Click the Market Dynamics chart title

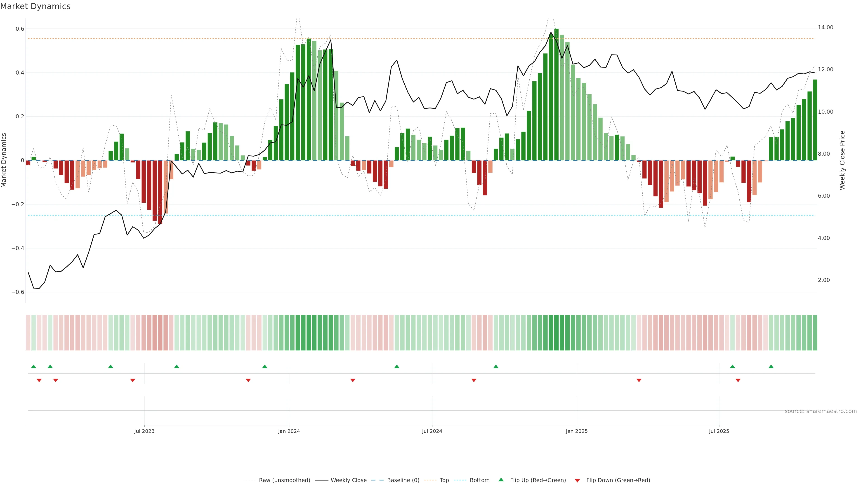coord(35,6)
